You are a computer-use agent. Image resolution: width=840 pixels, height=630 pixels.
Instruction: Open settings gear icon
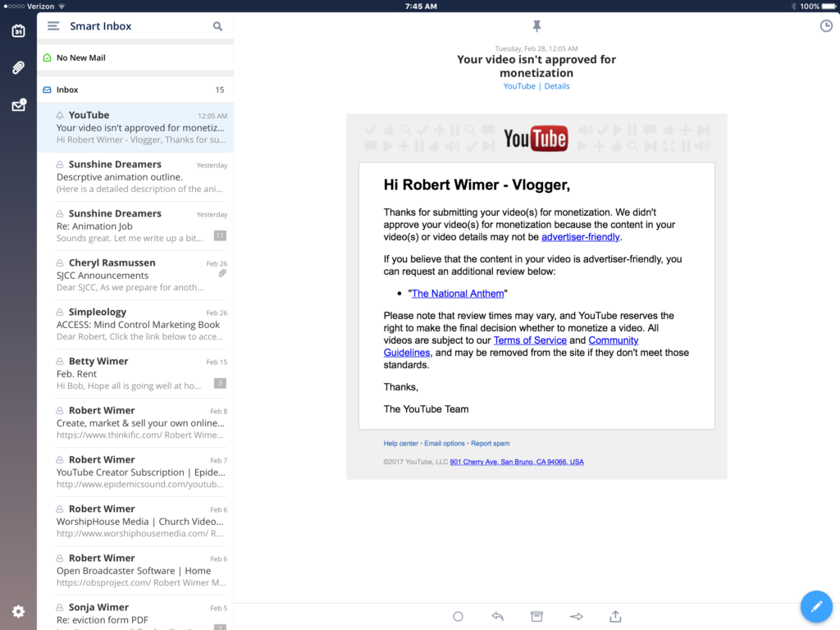click(18, 611)
